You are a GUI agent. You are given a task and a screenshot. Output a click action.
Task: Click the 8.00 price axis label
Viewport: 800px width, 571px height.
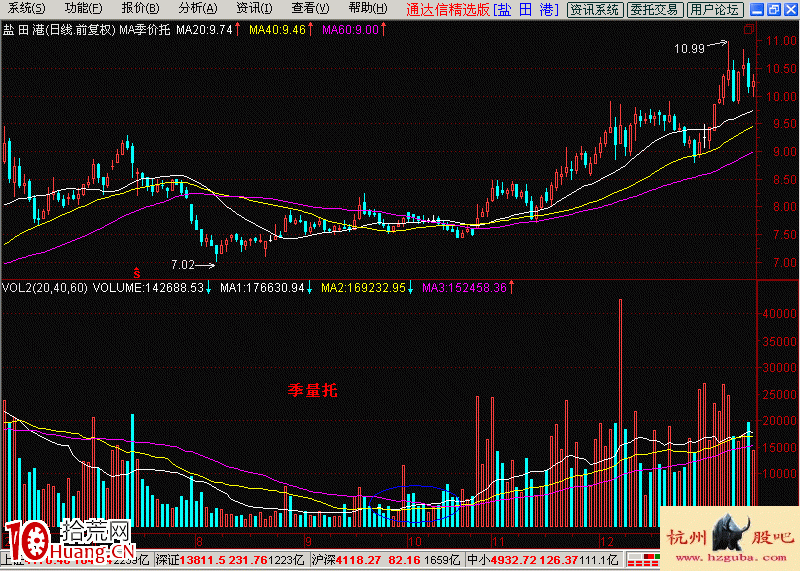coord(785,207)
